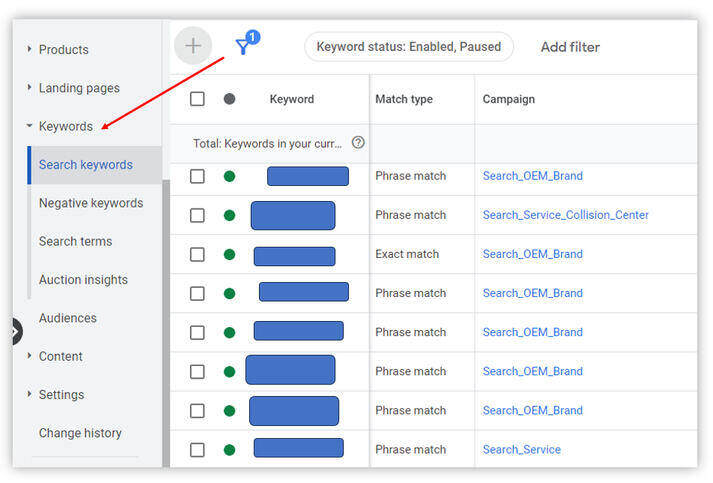Expand the Settings section arrow
Viewport: 713px width, 483px height.
pos(29,394)
